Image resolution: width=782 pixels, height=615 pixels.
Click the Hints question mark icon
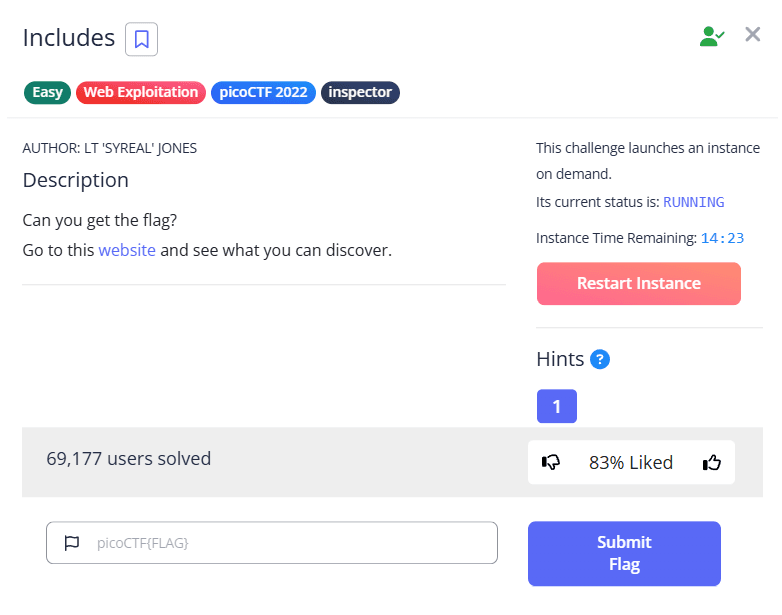click(600, 359)
